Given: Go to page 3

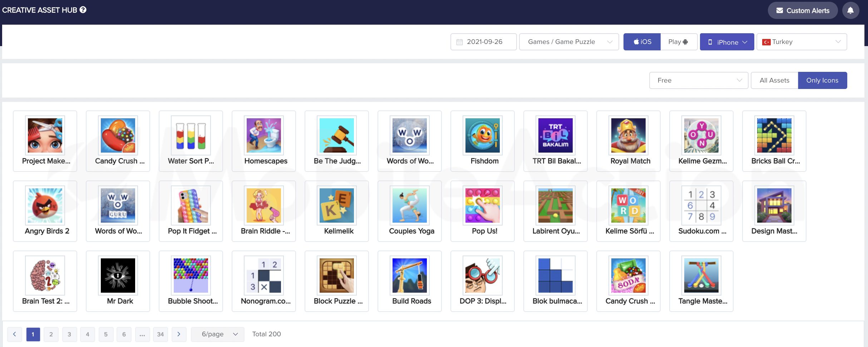Looking at the screenshot, I should pyautogui.click(x=69, y=334).
